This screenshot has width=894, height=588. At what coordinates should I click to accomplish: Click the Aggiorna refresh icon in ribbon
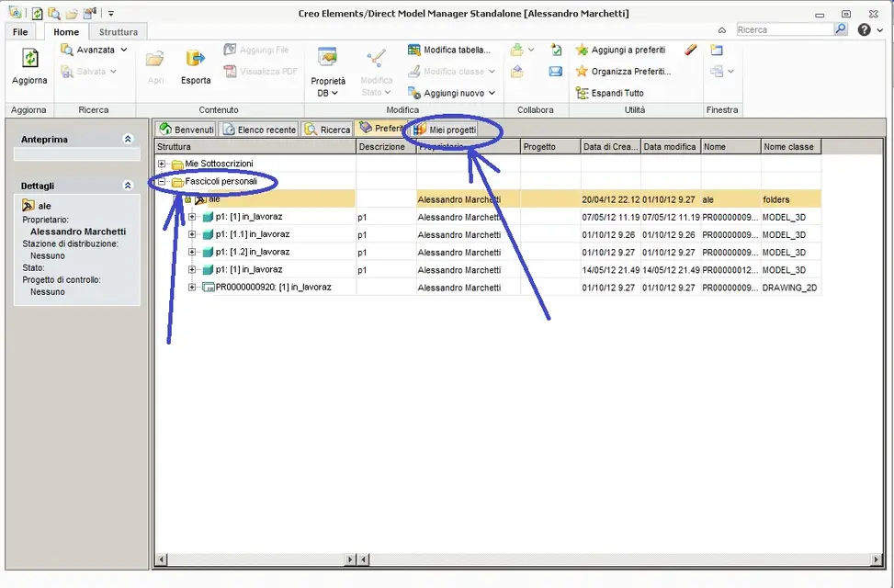tap(29, 58)
